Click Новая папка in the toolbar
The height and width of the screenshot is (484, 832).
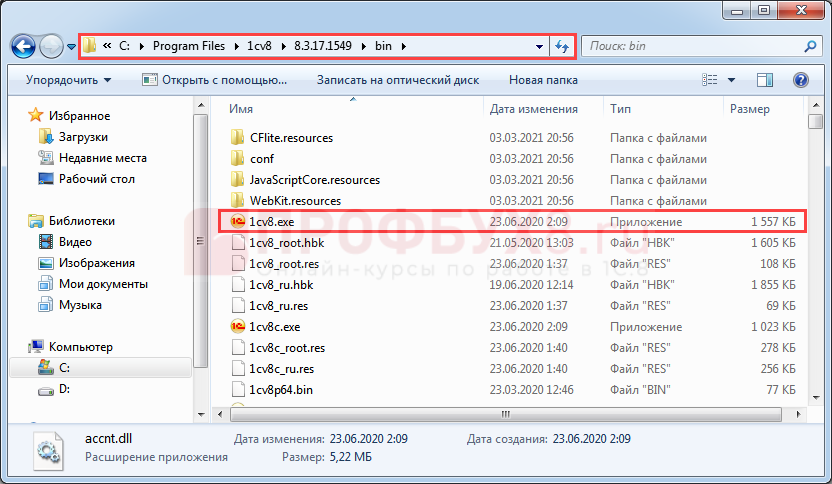(543, 80)
